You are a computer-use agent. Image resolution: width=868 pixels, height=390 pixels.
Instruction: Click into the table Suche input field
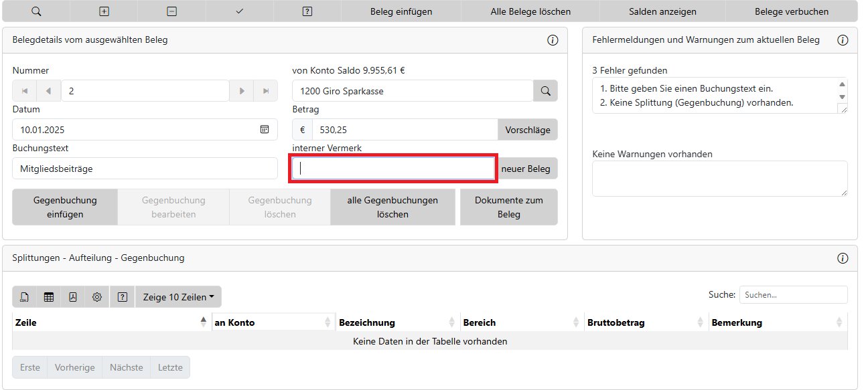point(793,294)
